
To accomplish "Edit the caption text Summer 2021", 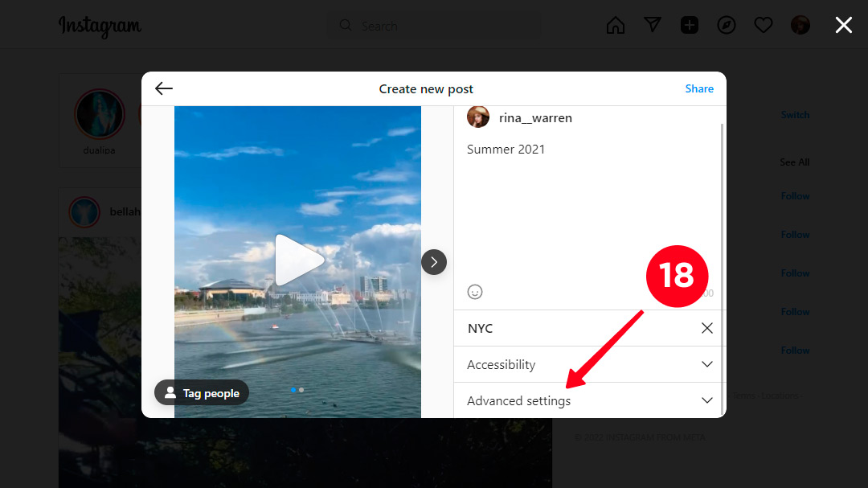I will tap(506, 150).
